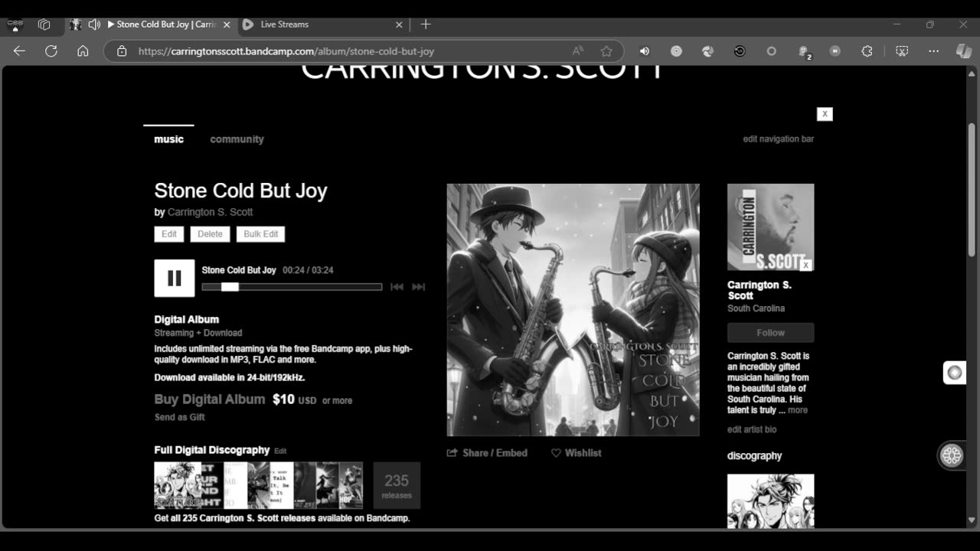
Task: Open the artist profile photo
Action: coord(770,227)
